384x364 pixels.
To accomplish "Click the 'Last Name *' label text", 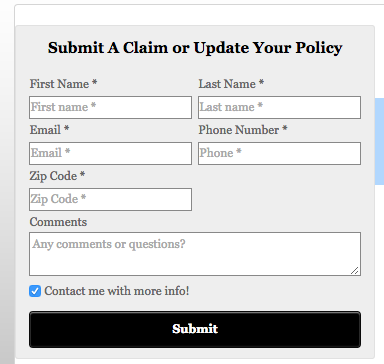I will (231, 84).
